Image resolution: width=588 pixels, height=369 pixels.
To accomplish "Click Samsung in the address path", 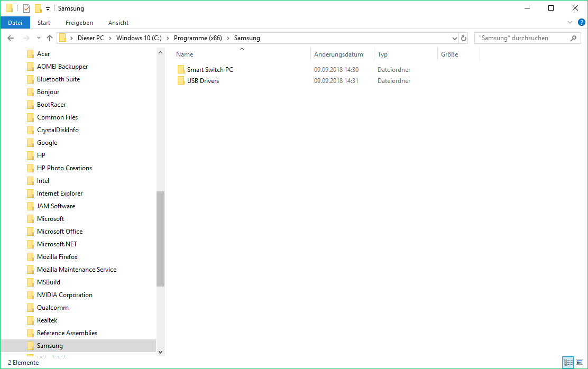I will tap(247, 38).
